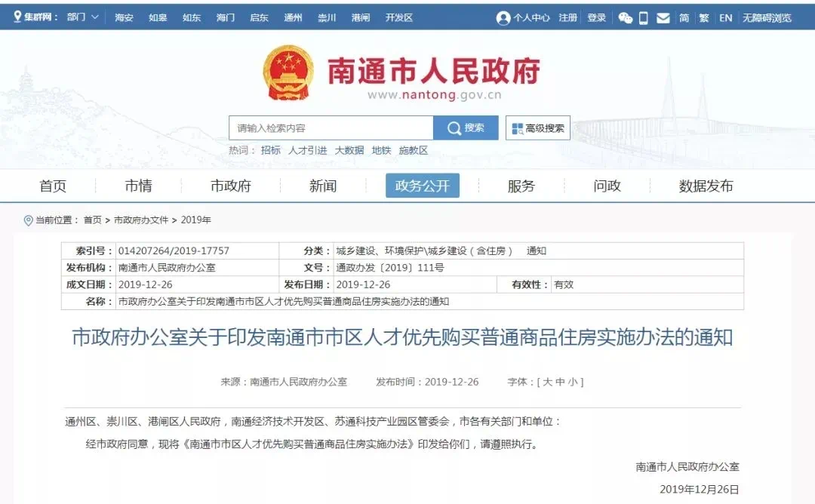The height and width of the screenshot is (504, 815).
Task: Click the current position marker icon
Action: click(29, 220)
